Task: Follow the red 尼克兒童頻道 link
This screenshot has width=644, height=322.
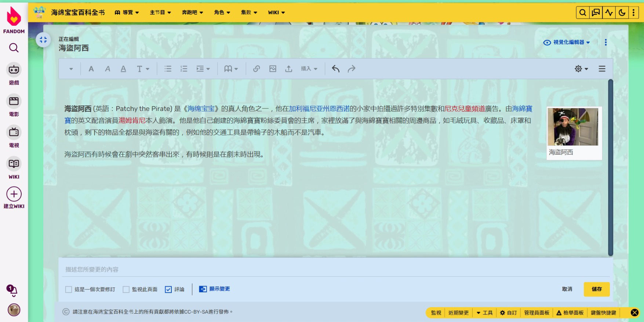Action: coord(465,109)
